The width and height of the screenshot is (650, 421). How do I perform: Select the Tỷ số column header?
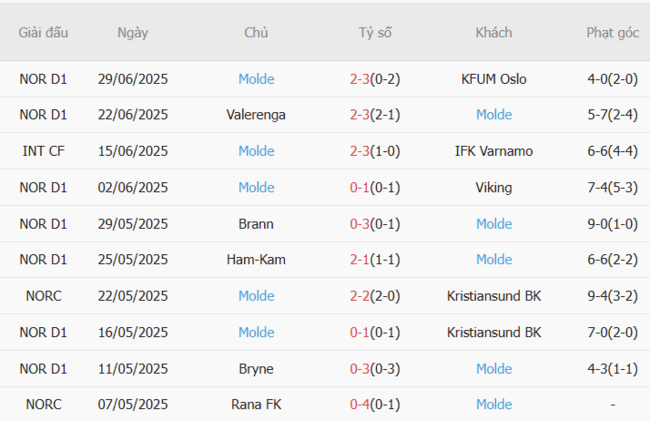pos(375,32)
